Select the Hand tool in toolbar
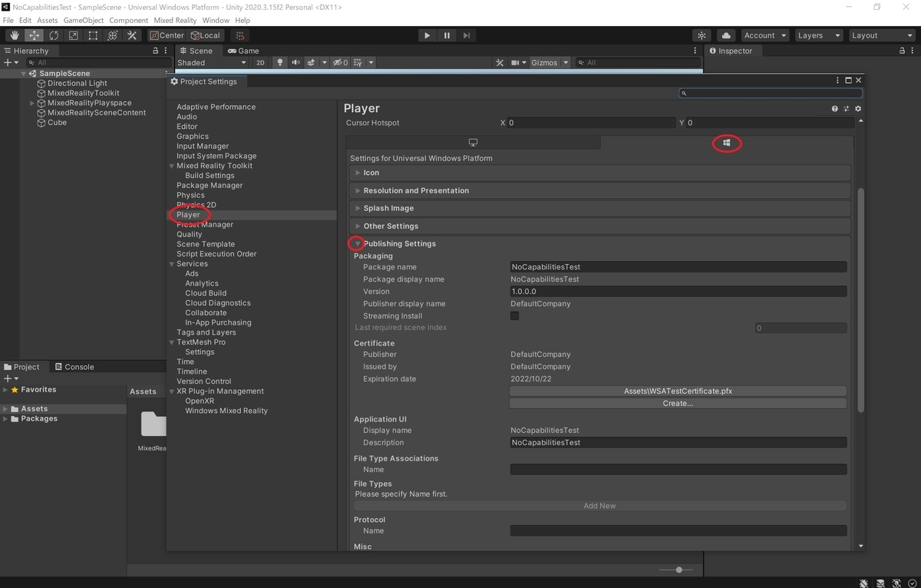921x588 pixels. pos(15,35)
